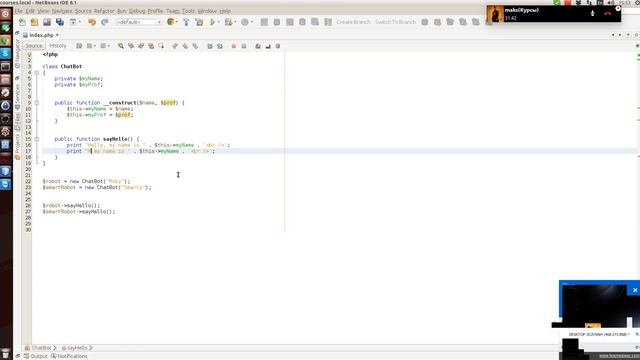
Task: Open the Services side panel tab
Action: (x=17, y=96)
